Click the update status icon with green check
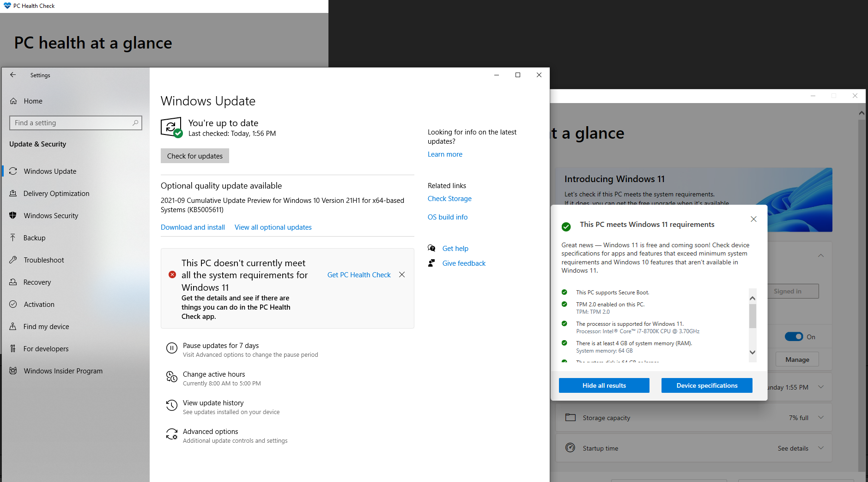This screenshot has height=482, width=868. (x=171, y=128)
